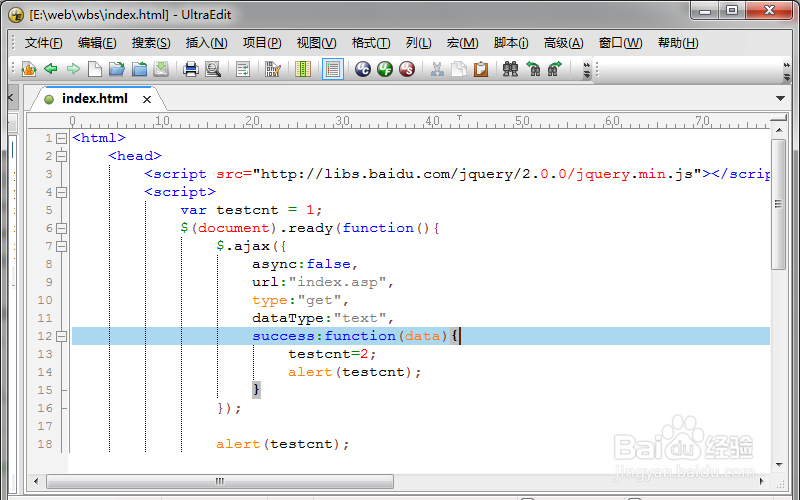Open the 编辑(E) menu
This screenshot has width=800, height=500.
[x=97, y=43]
